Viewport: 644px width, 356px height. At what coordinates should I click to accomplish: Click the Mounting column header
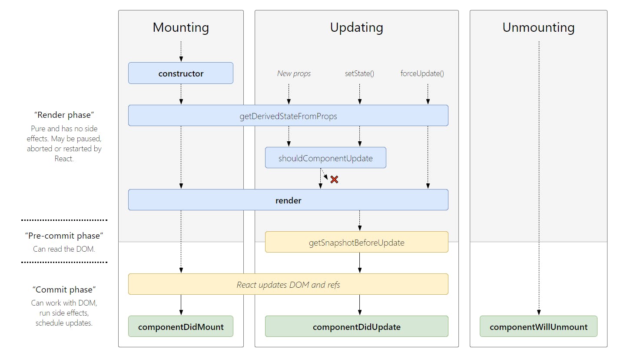pos(180,27)
